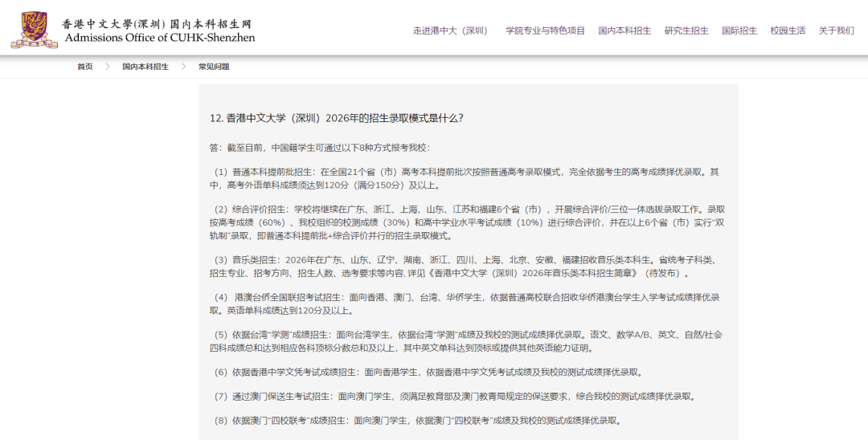Click 国内本科招生 breadcrumb link
Screen dimensions: 868x440
(145, 67)
